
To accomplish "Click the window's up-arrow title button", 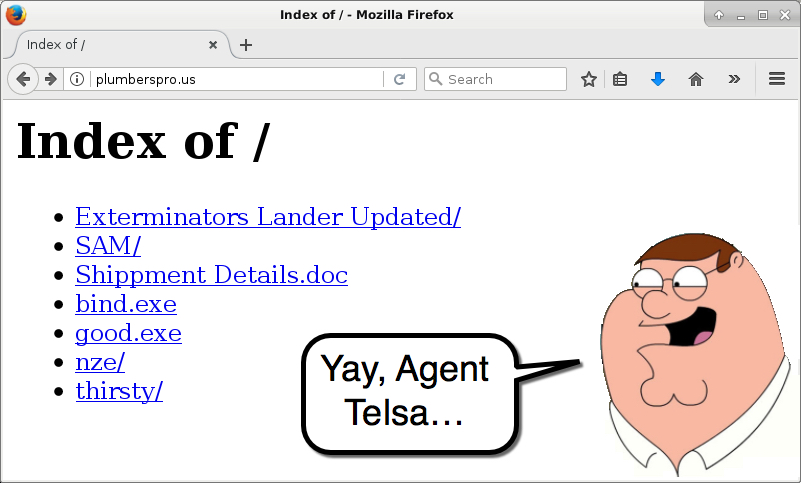I will pyautogui.click(x=719, y=15).
